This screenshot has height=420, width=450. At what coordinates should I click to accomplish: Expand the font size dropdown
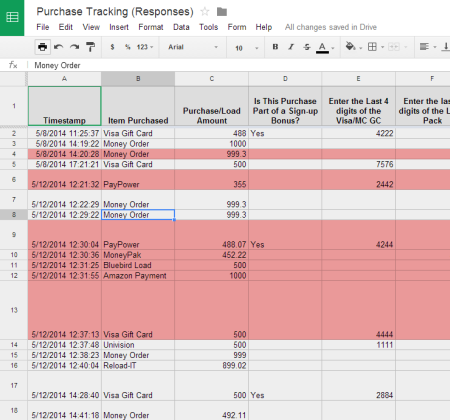pos(247,48)
